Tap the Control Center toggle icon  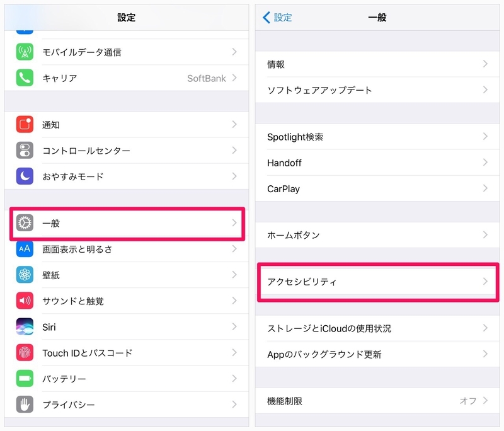(x=25, y=151)
